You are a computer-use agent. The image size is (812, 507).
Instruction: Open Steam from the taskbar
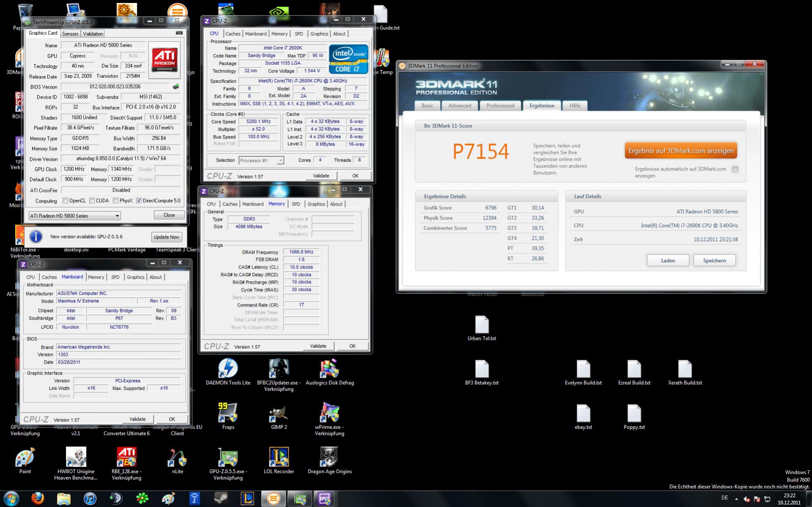point(221,499)
